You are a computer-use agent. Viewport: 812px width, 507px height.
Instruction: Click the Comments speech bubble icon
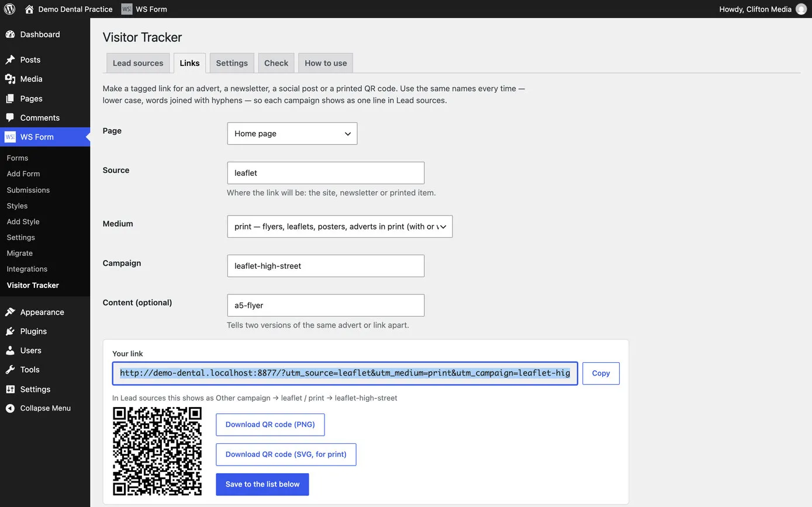[10, 117]
